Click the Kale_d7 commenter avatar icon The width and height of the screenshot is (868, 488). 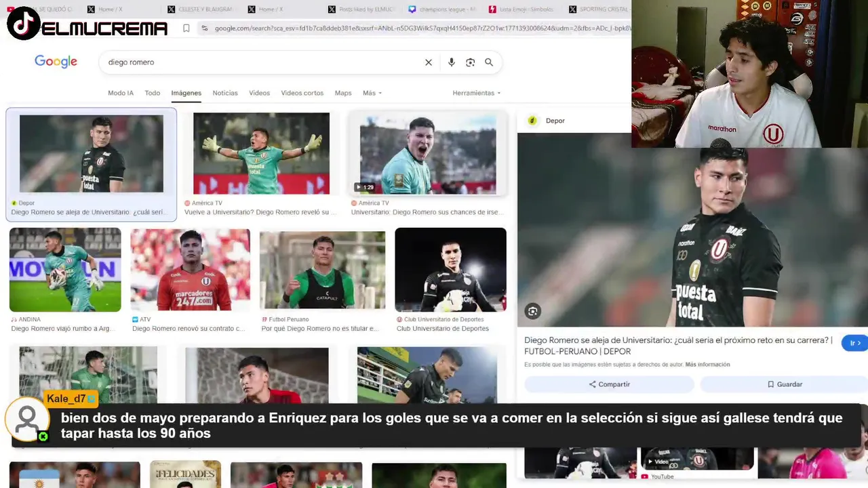point(27,420)
